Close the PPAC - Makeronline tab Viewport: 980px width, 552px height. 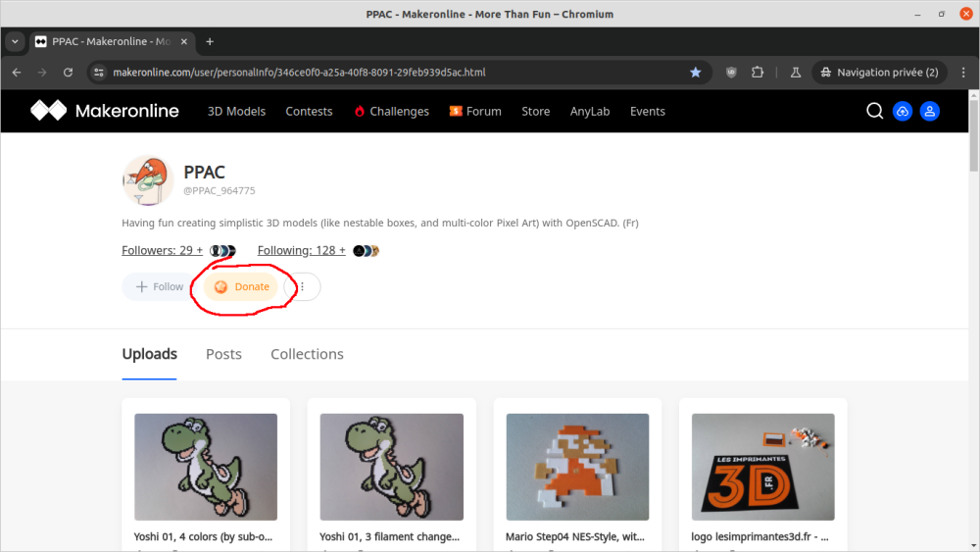(184, 41)
